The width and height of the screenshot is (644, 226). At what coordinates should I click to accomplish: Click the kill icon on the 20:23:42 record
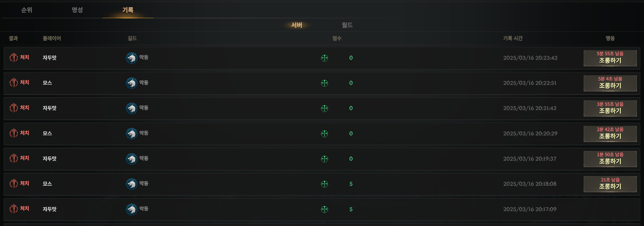[x=13, y=58]
